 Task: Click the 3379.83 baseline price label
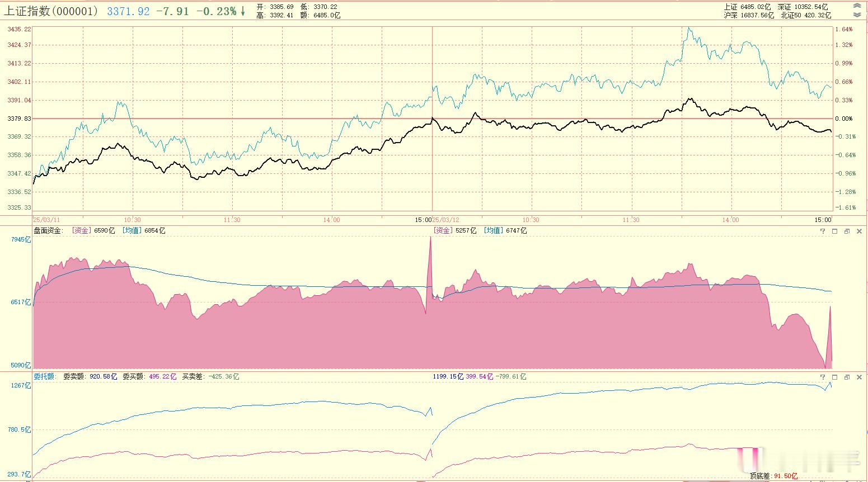pos(20,119)
